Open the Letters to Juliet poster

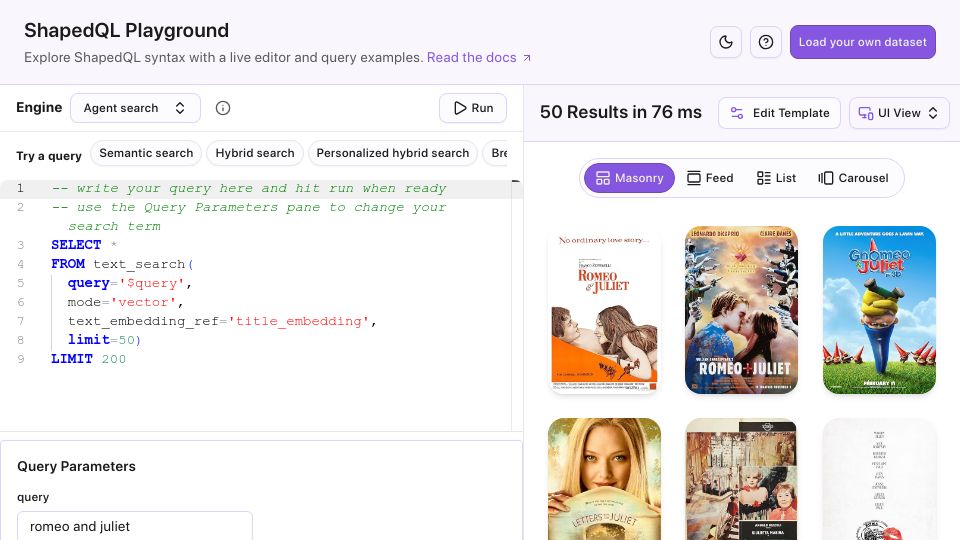[x=604, y=479]
